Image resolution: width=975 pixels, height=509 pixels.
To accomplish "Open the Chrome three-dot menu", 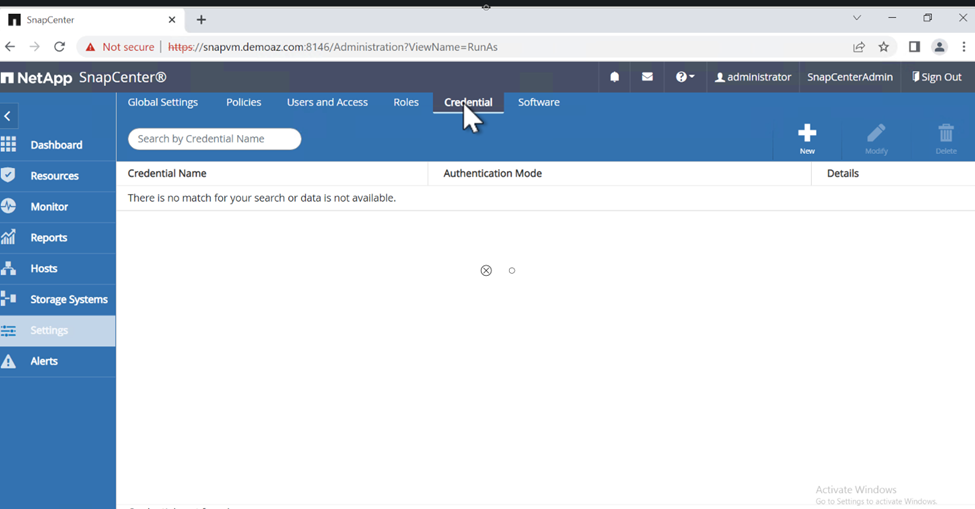I will click(x=964, y=47).
